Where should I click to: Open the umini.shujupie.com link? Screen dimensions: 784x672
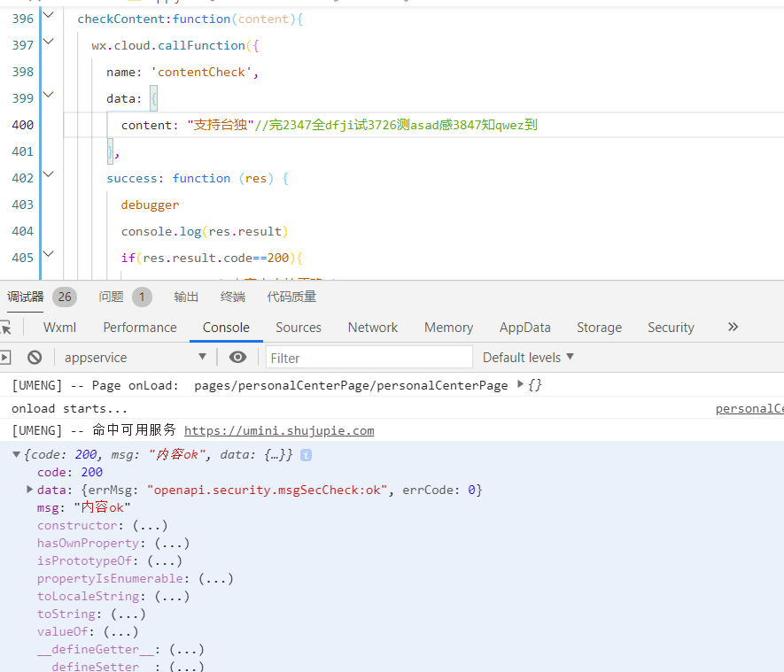coord(279,430)
